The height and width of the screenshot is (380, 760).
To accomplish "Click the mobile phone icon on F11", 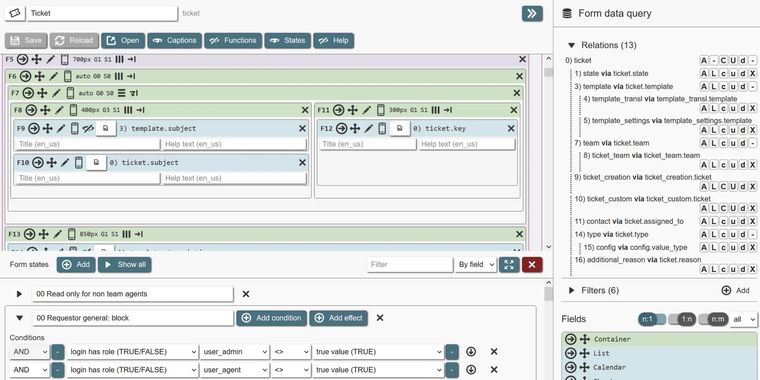I will pos(380,110).
